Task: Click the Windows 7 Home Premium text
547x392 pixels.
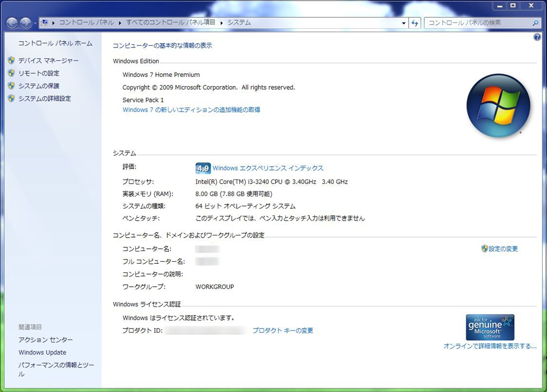Action: [x=161, y=75]
